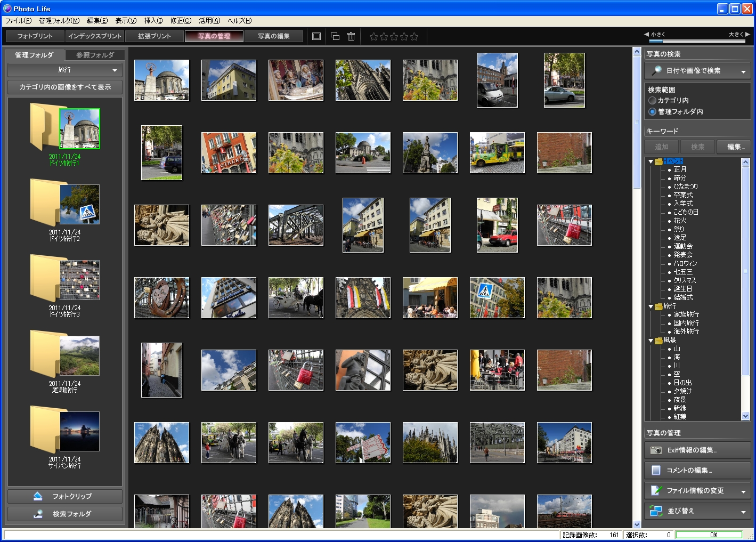This screenshot has width=756, height=542.
Task: Open the 管理フォルダ(M) menu
Action: coord(59,21)
